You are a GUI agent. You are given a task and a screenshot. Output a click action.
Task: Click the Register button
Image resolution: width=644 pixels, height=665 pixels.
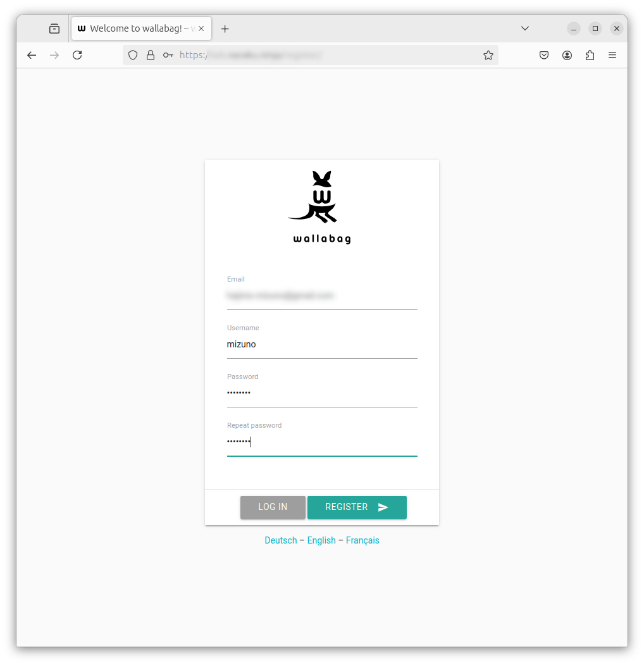click(357, 507)
